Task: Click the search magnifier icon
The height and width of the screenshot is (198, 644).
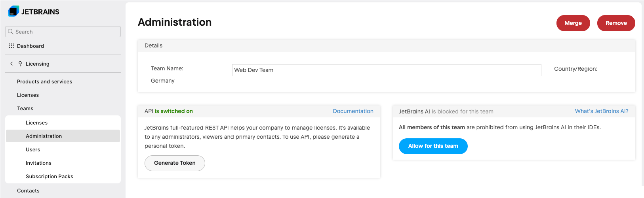Action: [x=11, y=32]
